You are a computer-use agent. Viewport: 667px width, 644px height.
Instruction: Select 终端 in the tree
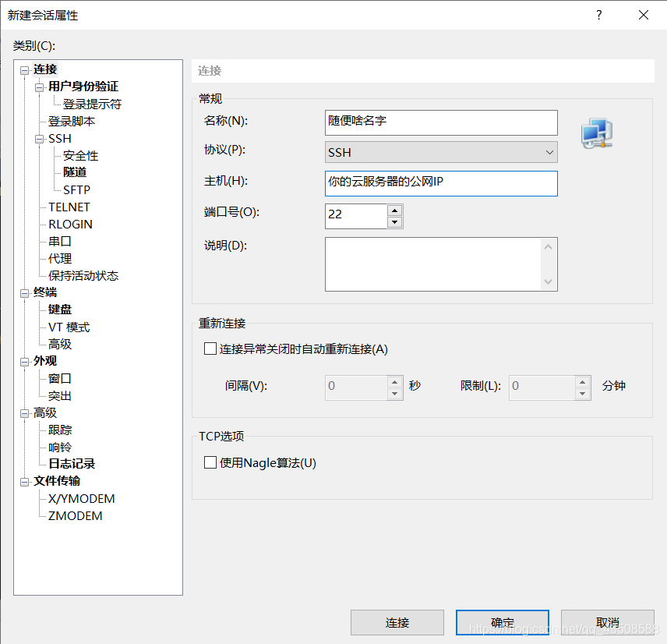pyautogui.click(x=45, y=292)
